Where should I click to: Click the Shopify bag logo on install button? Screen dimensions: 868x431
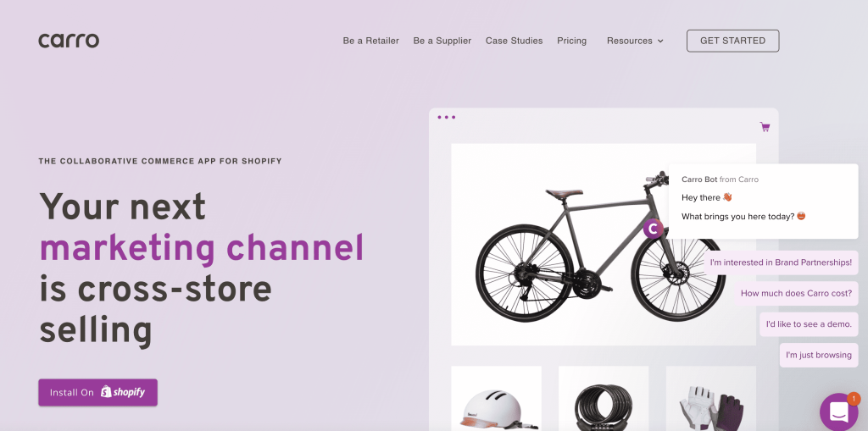106,392
